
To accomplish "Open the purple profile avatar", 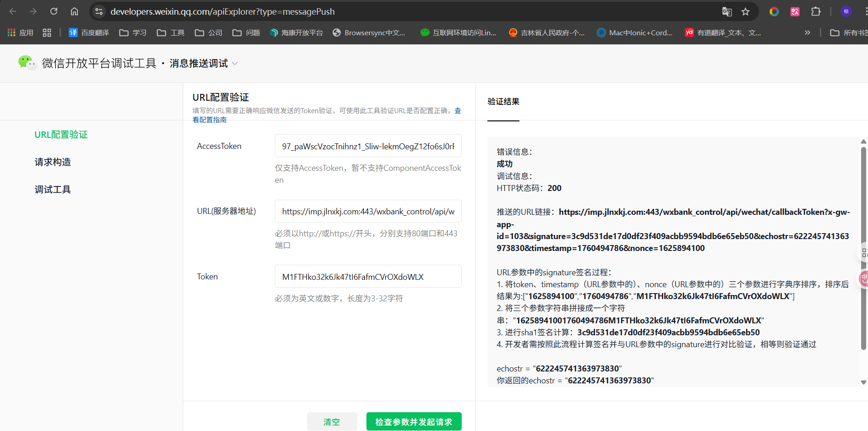I will 846,11.
